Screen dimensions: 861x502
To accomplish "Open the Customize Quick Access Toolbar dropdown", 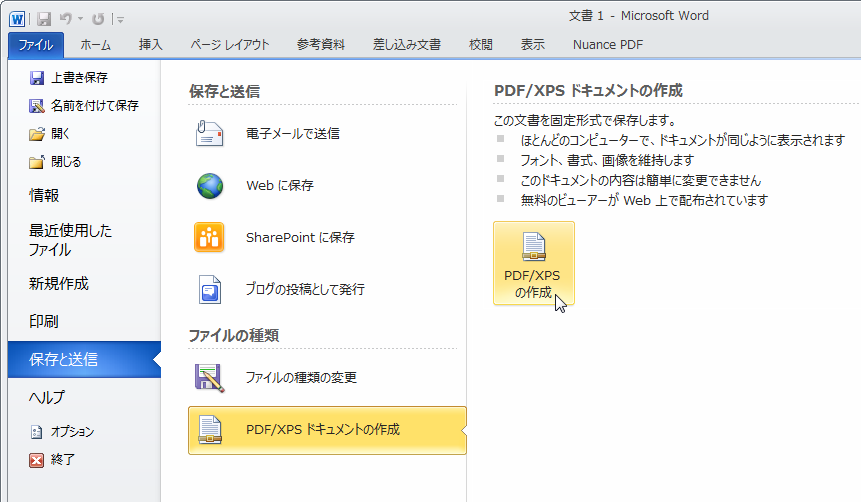I will click(x=120, y=20).
